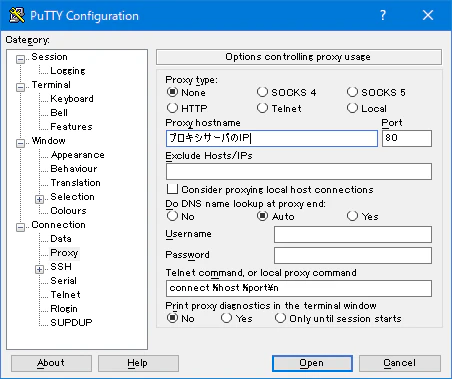Open the Serial category
Screen dimensions: 452x379
tap(63, 281)
